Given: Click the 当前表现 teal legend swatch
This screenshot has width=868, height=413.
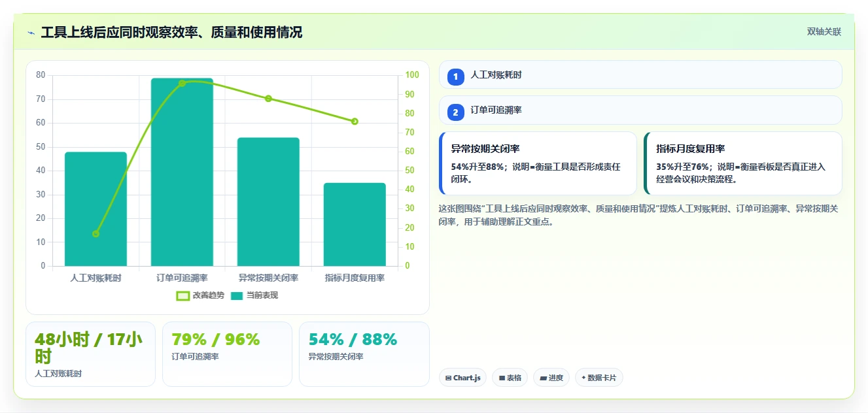Looking at the screenshot, I should click(236, 296).
